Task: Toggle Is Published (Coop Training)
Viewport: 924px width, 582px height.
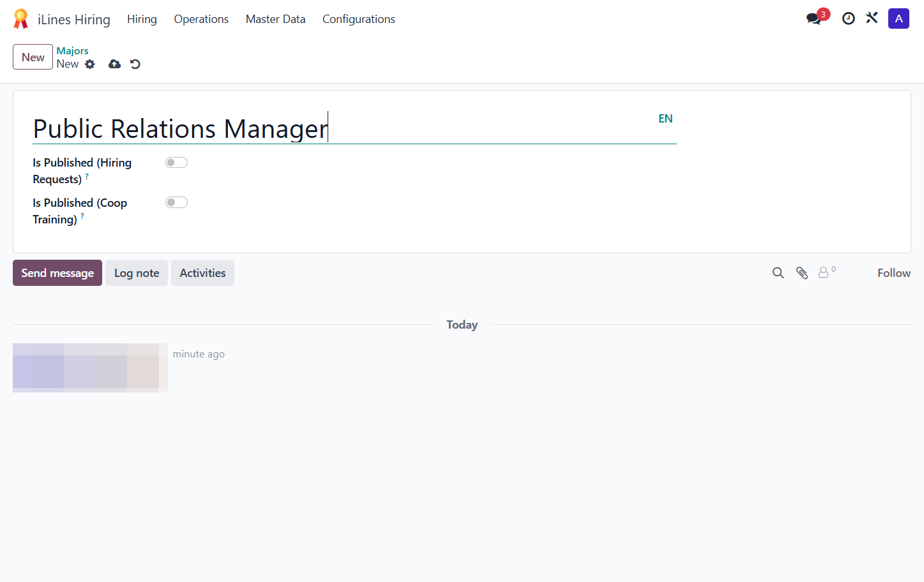Action: 176,202
